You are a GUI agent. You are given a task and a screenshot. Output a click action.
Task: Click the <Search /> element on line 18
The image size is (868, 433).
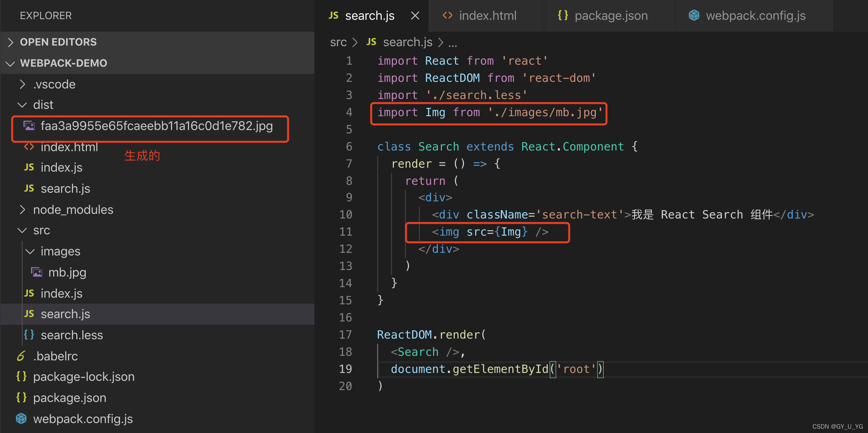click(x=425, y=352)
